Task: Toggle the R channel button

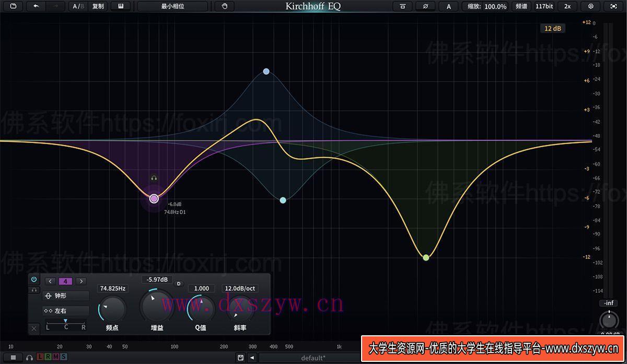Action: [x=49, y=357]
